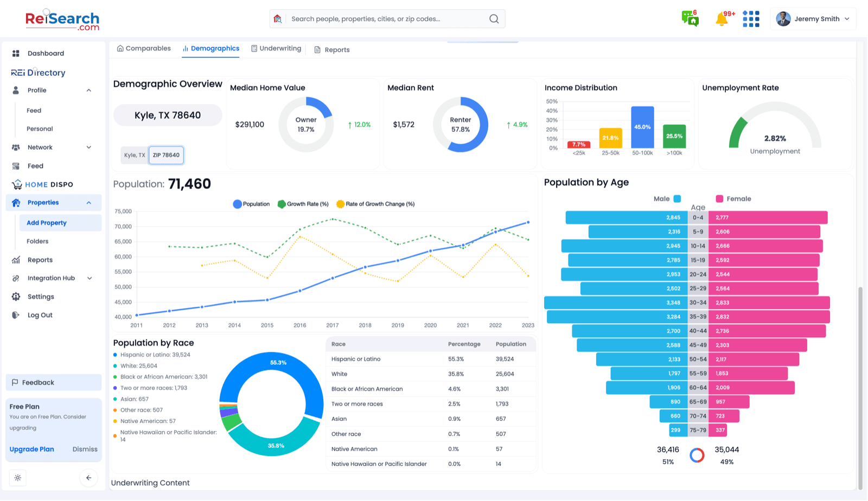Collapse the Profile menu chevron
The height and width of the screenshot is (501, 868).
pos(89,91)
